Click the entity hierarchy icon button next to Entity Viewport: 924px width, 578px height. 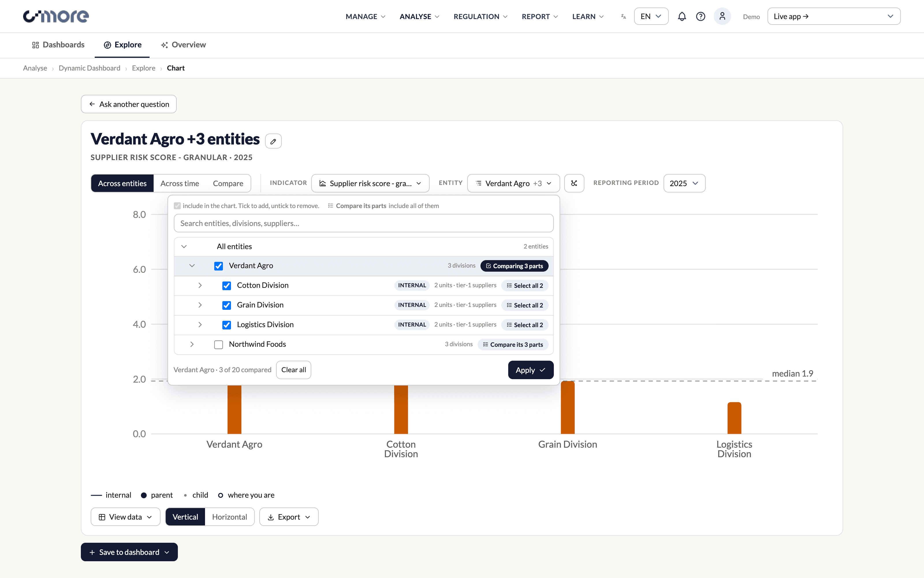tap(574, 183)
